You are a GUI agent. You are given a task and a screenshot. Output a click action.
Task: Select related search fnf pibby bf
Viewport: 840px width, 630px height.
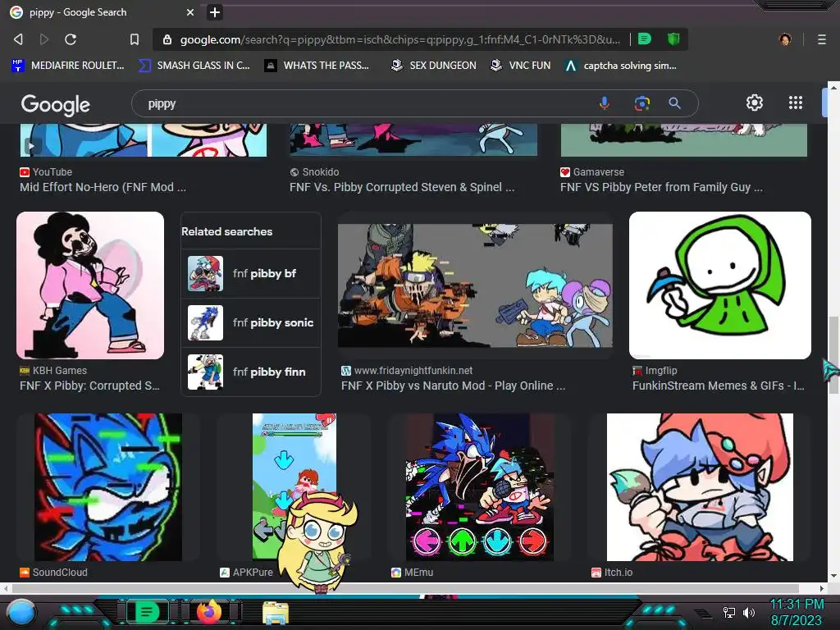251,273
